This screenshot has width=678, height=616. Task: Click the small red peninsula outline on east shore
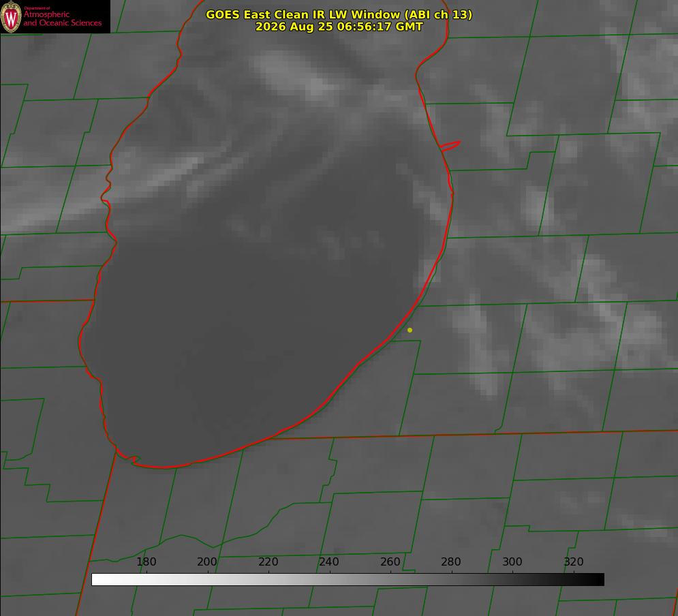tap(450, 146)
